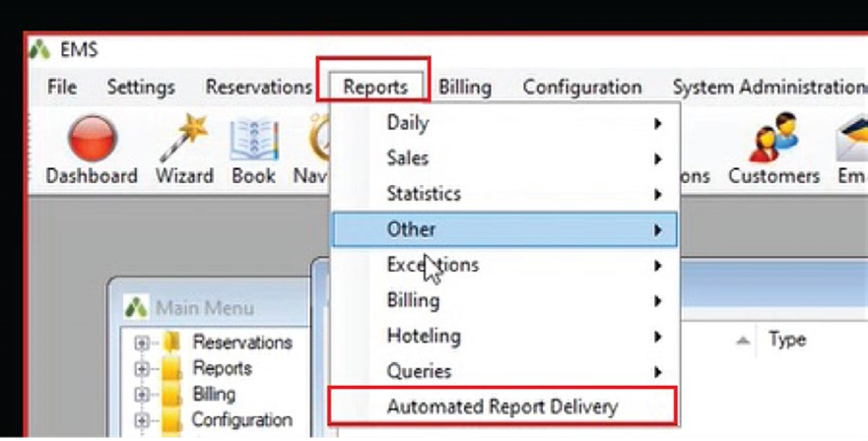
Task: Expand the Exceptions reports submenu
Action: coord(504,265)
